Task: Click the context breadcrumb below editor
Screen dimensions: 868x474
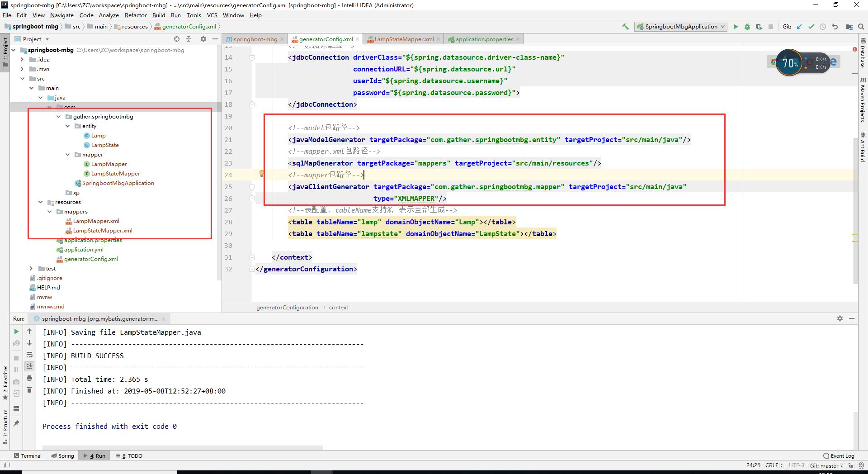Action: [x=339, y=308]
